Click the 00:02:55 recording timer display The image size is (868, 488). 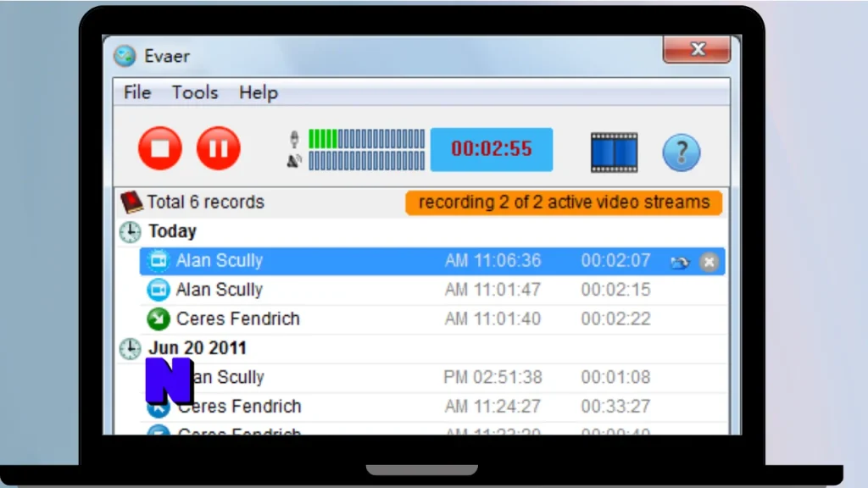[x=492, y=149]
